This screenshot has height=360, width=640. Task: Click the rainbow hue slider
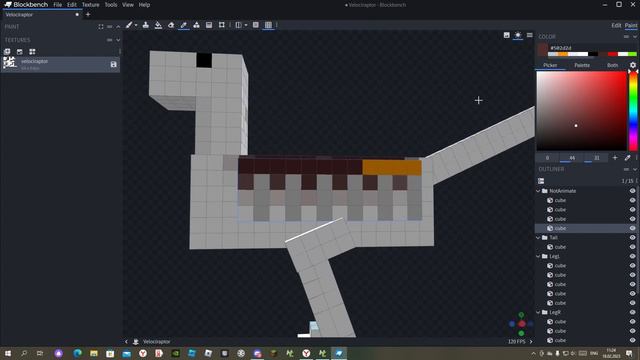pyautogui.click(x=633, y=111)
